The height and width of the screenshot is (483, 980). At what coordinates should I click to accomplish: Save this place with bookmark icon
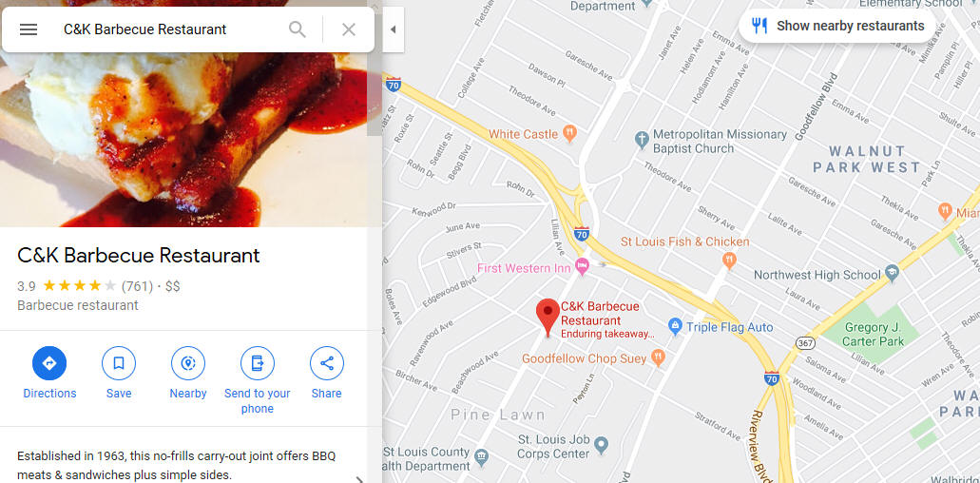119,373
